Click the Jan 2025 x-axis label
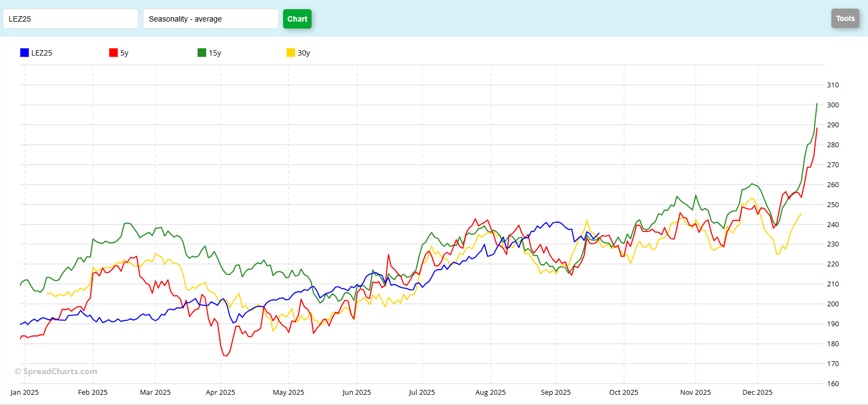Screen dimensions: 868x405 click(x=24, y=392)
